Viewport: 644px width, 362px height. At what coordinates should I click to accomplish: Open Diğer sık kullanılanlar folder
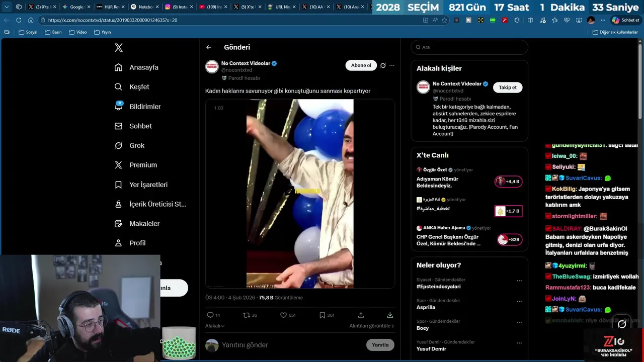click(615, 32)
